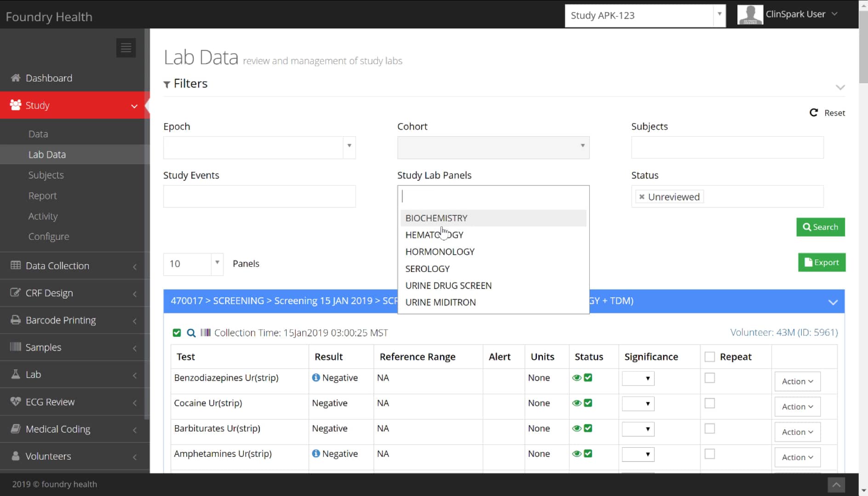The image size is (868, 496).
Task: Open the Epoch dropdown
Action: 259,147
